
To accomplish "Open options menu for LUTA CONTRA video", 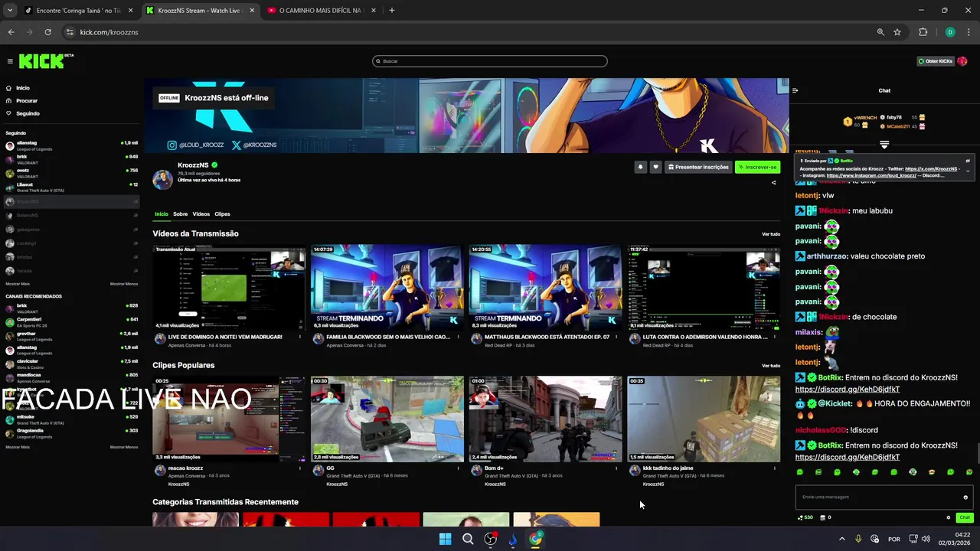I will (x=774, y=337).
